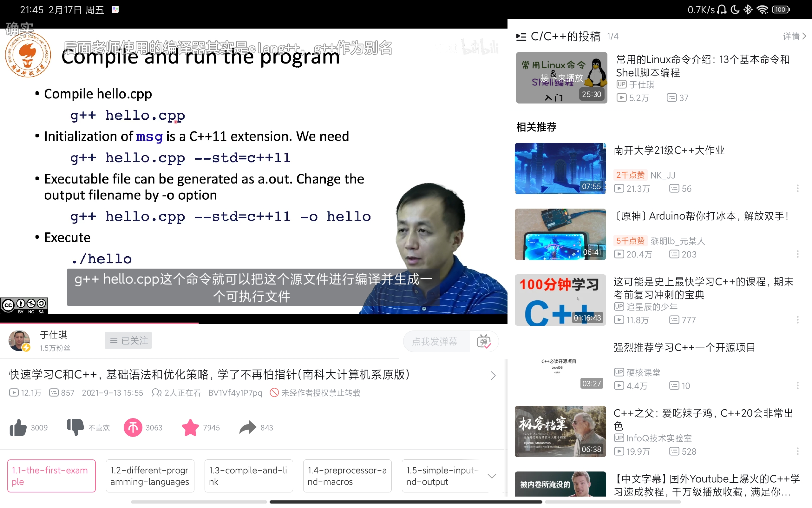Tap the 已关注 follow button
This screenshot has width=812, height=508.
click(x=128, y=340)
